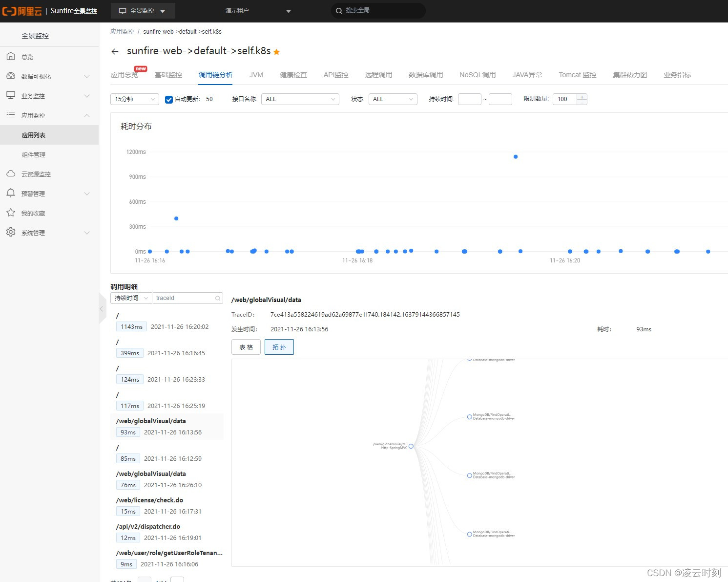Click the scatter point near 1200ms
Screen dimensions: 728x582
(516, 157)
